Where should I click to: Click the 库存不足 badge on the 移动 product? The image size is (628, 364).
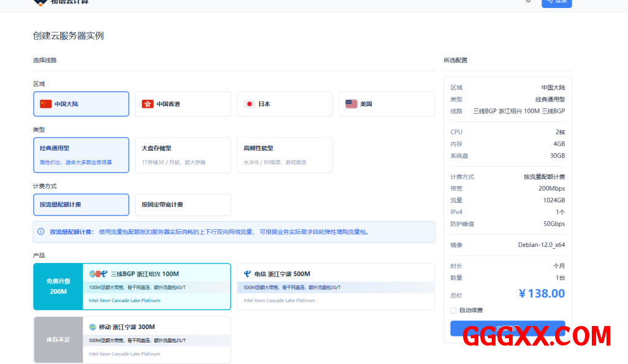point(58,339)
